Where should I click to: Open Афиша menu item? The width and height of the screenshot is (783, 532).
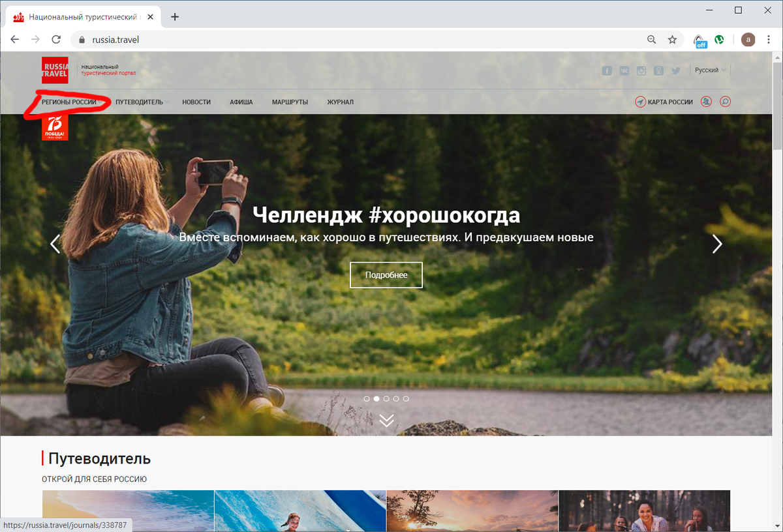241,102
